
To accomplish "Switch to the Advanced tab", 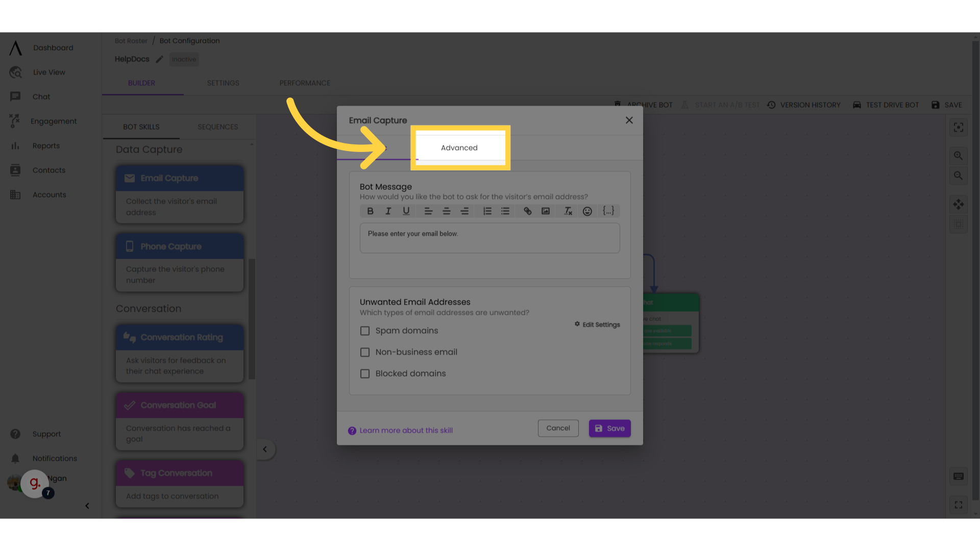I will [x=459, y=147].
